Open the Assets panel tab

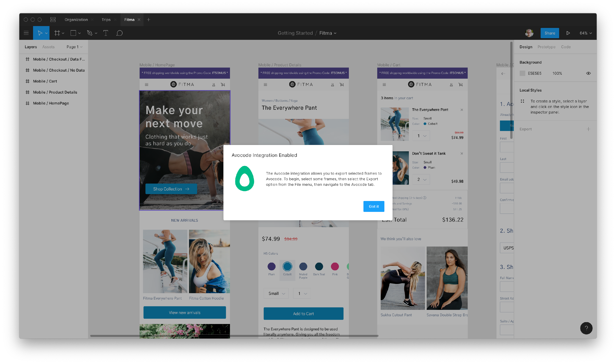pyautogui.click(x=48, y=47)
